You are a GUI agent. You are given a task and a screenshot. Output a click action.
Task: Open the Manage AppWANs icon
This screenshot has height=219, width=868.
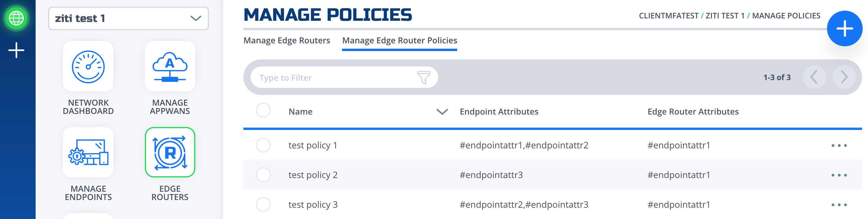click(x=170, y=66)
